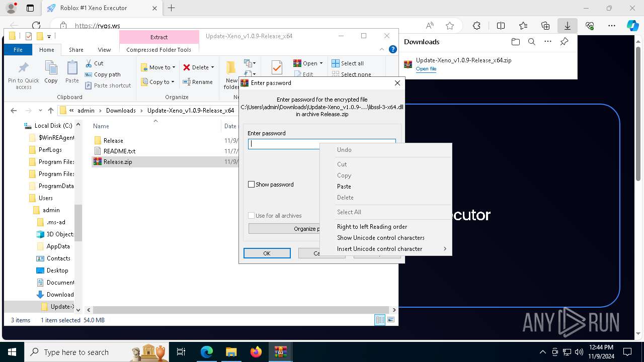The width and height of the screenshot is (644, 362).
Task: Click Paste shortcut in the ribbon
Action: [108, 85]
